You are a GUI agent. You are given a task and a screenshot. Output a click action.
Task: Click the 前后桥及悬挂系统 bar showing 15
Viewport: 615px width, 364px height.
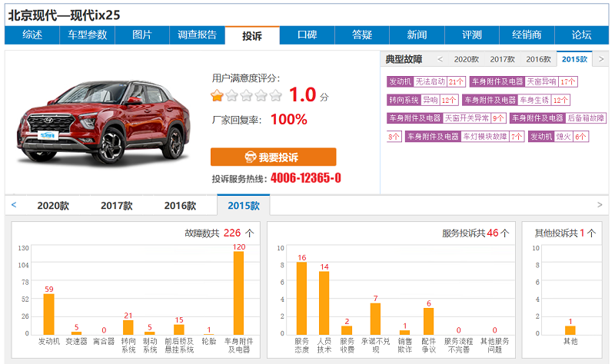[179, 329]
